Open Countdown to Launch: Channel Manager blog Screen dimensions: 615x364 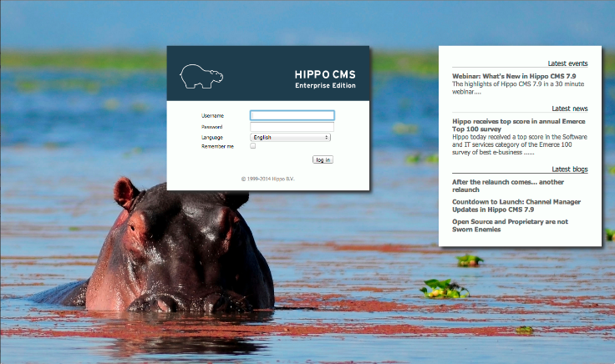[516, 205]
